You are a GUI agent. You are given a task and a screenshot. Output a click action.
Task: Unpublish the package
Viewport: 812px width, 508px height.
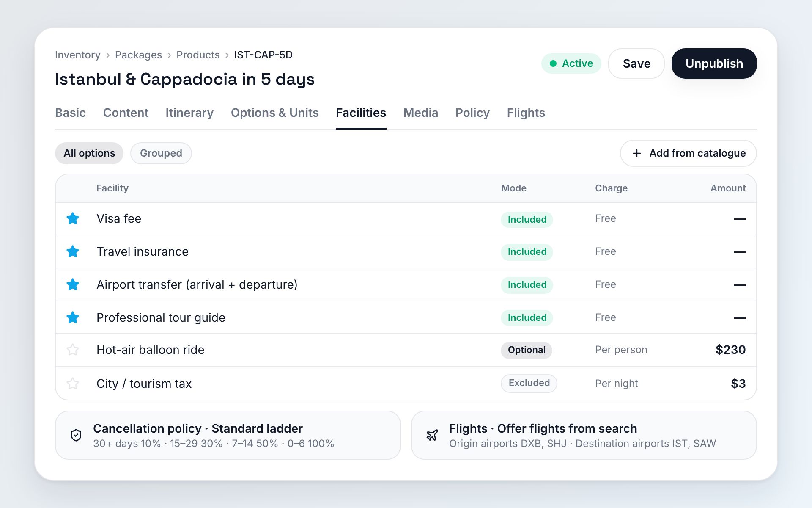coord(714,63)
